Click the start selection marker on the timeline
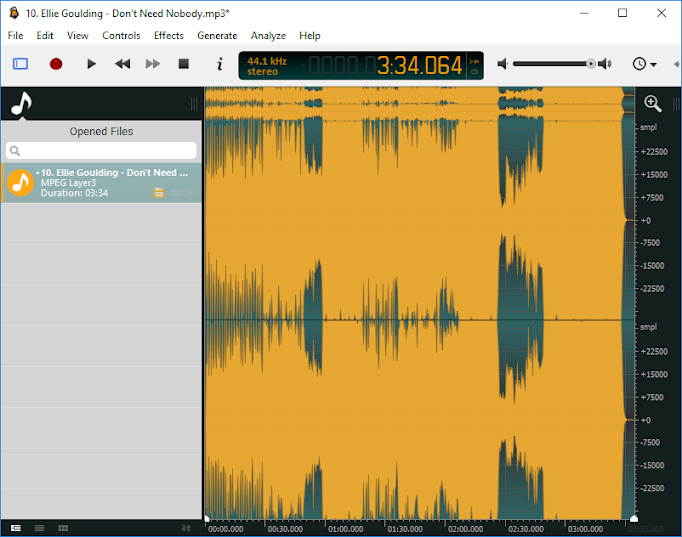The height and width of the screenshot is (537, 682). (x=207, y=518)
